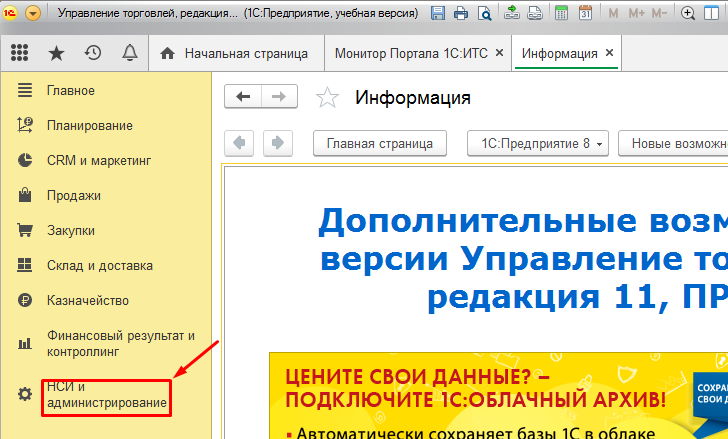
Task: Click the Save diskette icon
Action: click(x=437, y=13)
